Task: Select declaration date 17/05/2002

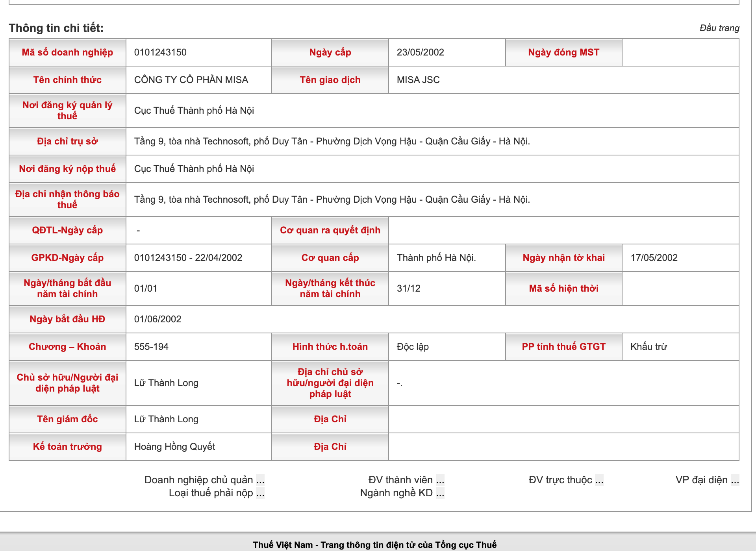Action: 654,258
